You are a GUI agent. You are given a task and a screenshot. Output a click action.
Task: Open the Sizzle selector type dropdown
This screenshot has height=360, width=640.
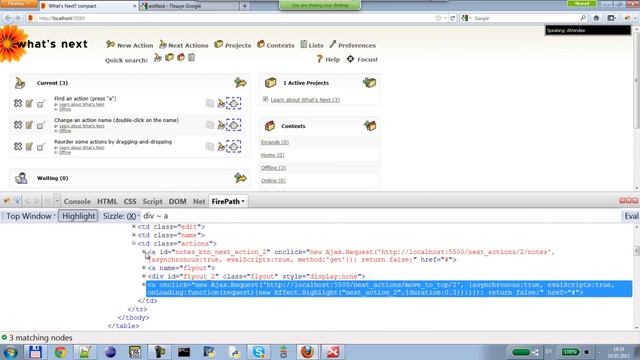pyautogui.click(x=121, y=216)
